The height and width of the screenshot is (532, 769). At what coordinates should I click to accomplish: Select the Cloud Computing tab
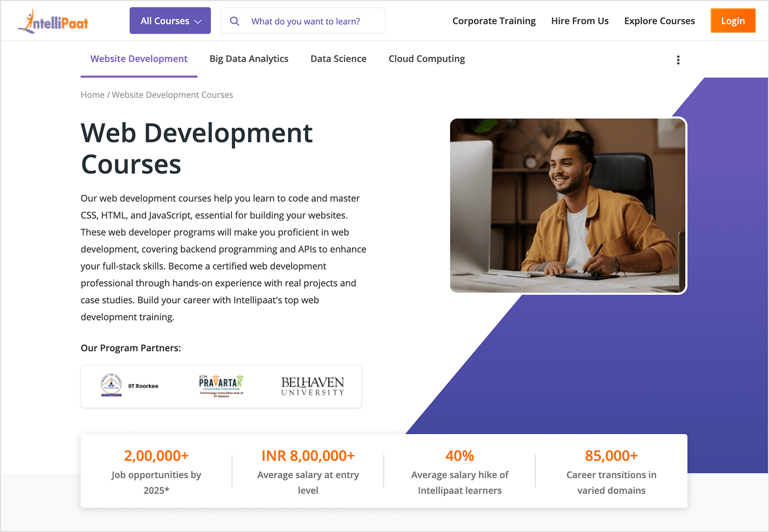click(x=427, y=58)
